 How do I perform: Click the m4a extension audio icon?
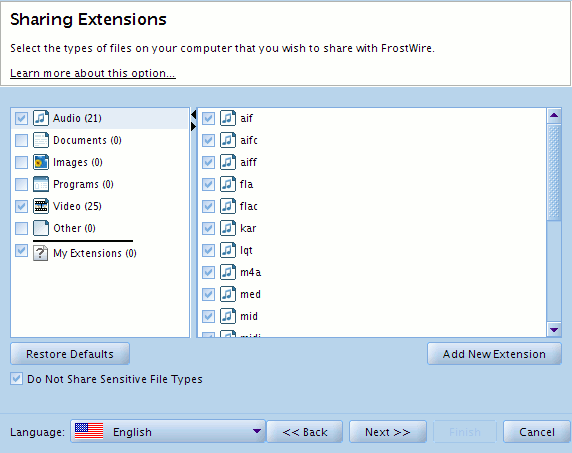point(228,272)
